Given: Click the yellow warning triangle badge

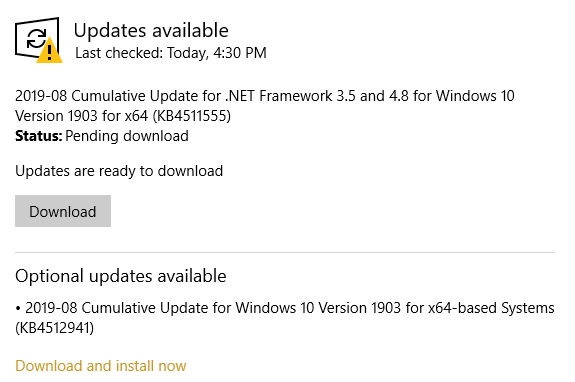Looking at the screenshot, I should click(x=50, y=50).
